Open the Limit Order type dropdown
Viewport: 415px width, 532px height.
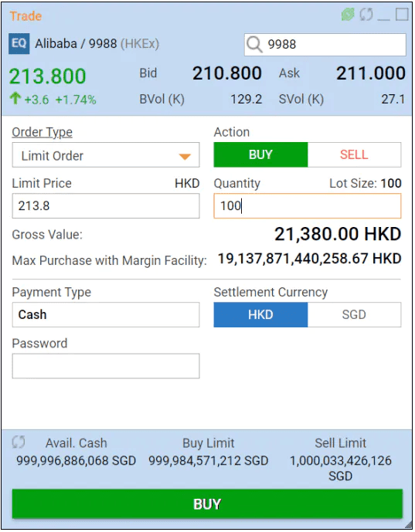click(106, 155)
